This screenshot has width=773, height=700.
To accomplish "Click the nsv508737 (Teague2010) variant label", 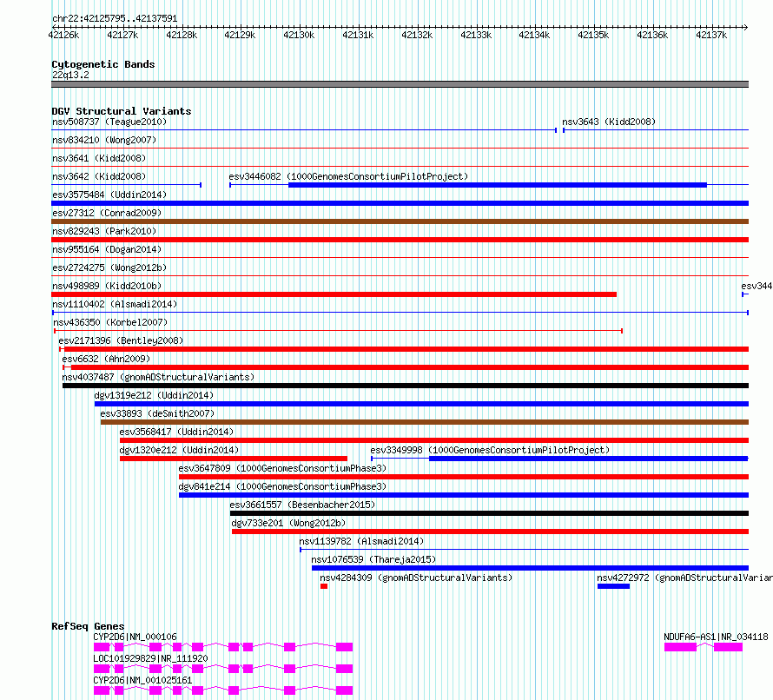I will (109, 122).
